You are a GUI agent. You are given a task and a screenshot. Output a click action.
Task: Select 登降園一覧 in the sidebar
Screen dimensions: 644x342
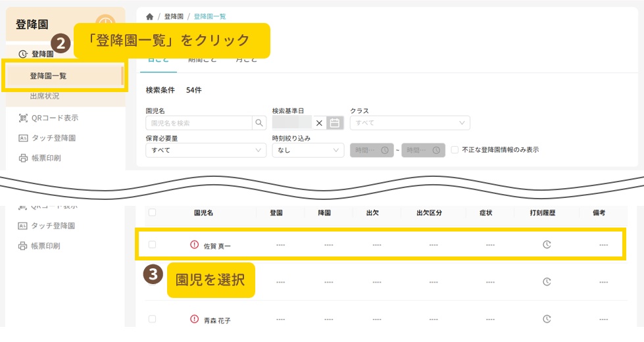[48, 76]
